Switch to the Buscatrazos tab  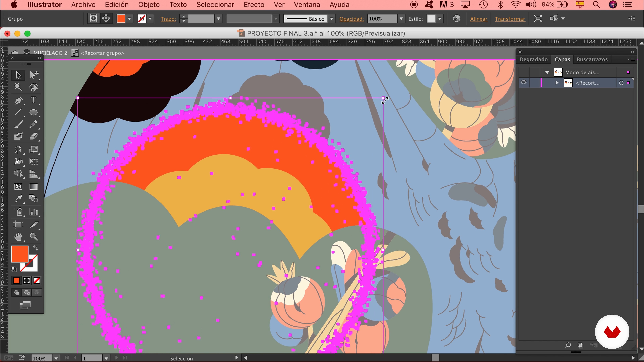592,59
